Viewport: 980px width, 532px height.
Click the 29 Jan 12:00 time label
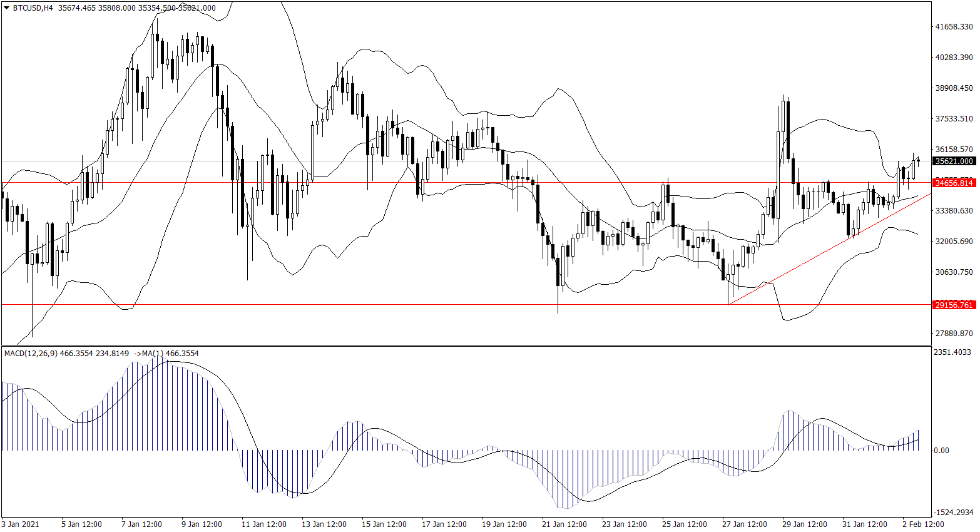pos(804,524)
